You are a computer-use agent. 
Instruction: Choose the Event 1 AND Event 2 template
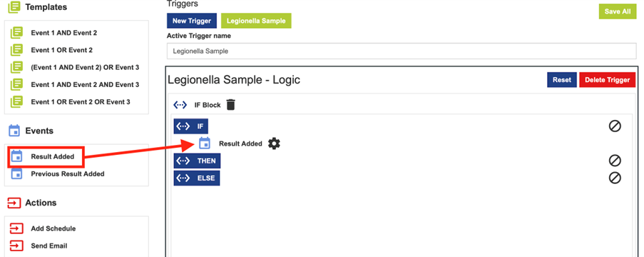pyautogui.click(x=63, y=33)
